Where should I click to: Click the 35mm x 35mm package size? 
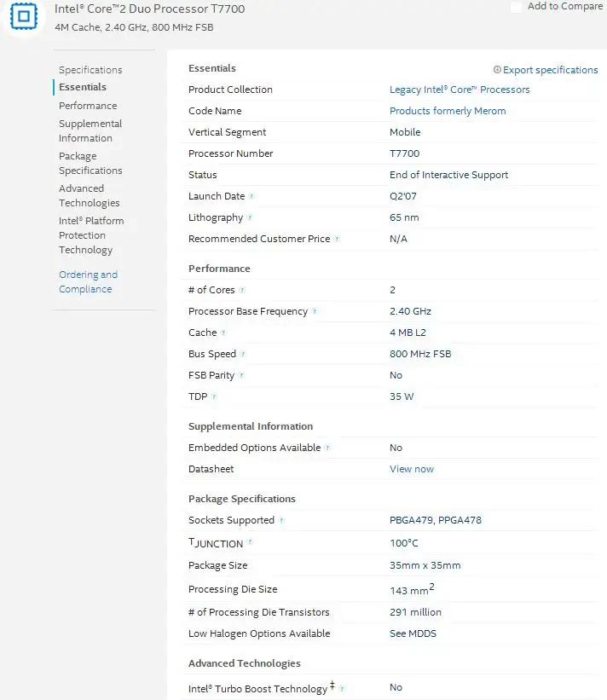coord(425,565)
